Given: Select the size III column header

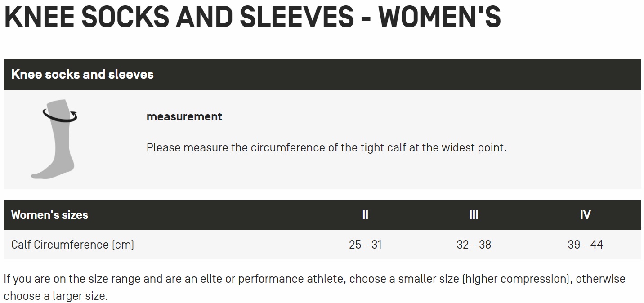Looking at the screenshot, I should 474,215.
